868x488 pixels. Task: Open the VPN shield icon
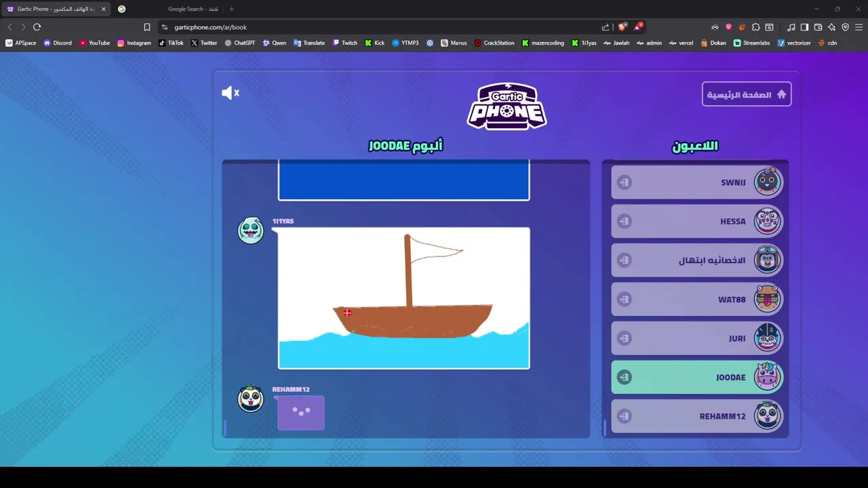(x=845, y=27)
